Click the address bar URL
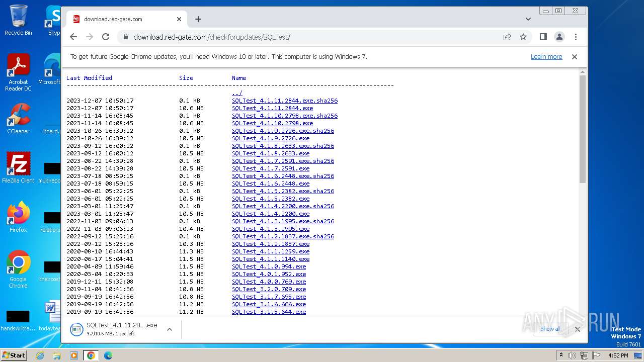Image resolution: width=644 pixels, height=362 pixels. (212, 37)
